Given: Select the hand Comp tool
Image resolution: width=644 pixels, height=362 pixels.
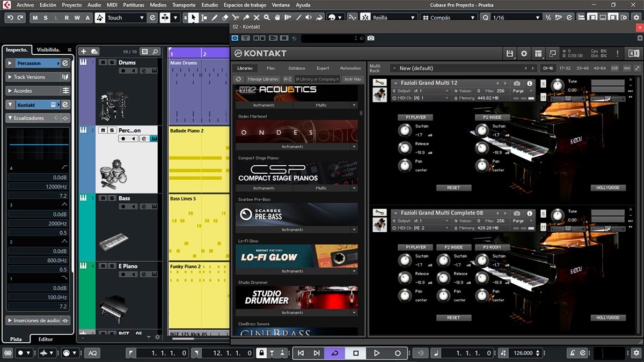Looking at the screenshot, I should (278, 18).
